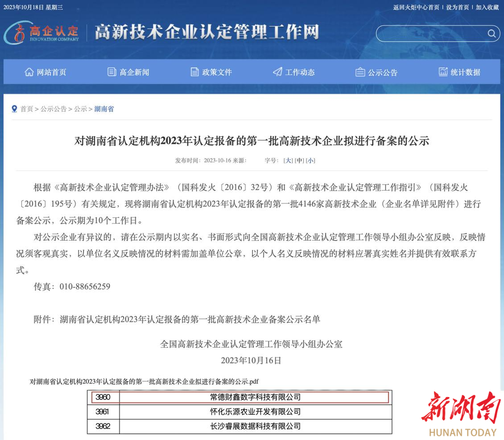Image resolution: width=504 pixels, height=440 pixels.
Task: Set font size to 中
Action: tap(300, 161)
